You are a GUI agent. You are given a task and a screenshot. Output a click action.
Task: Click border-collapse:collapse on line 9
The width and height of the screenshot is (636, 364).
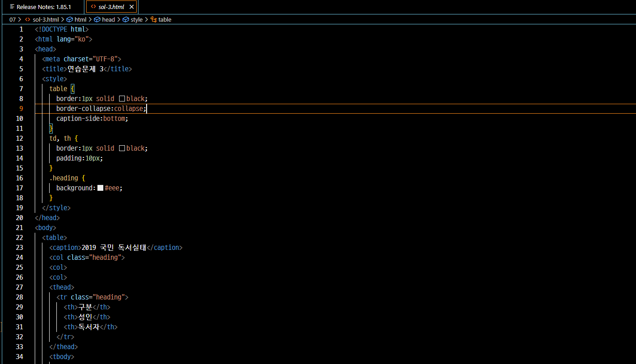[x=101, y=109]
